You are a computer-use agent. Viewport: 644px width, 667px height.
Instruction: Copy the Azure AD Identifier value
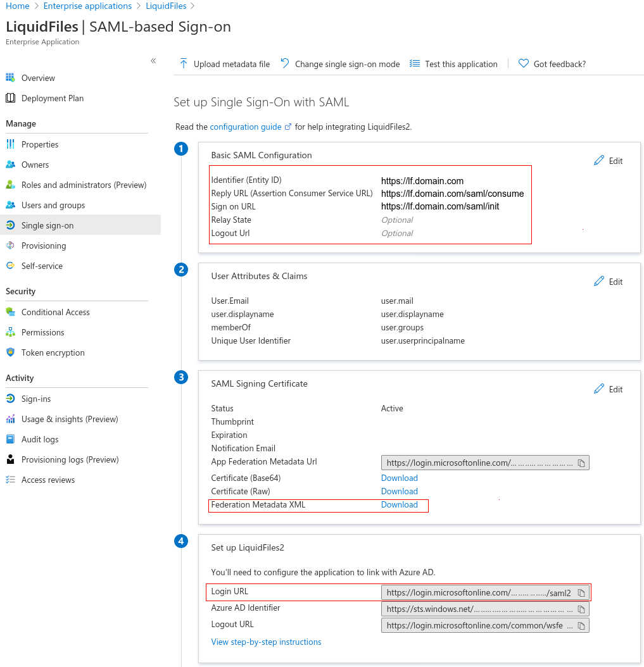pyautogui.click(x=581, y=609)
